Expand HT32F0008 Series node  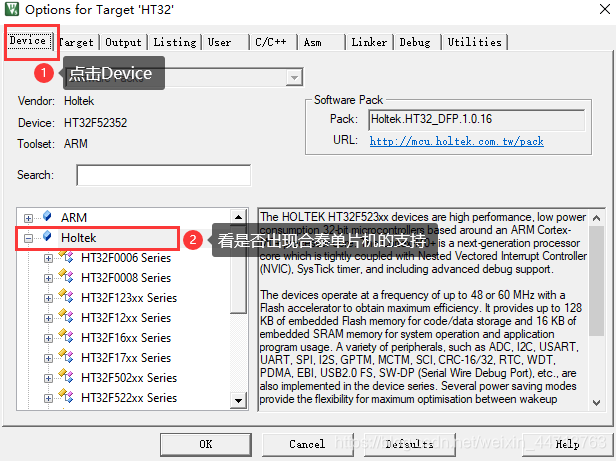[x=48, y=278]
